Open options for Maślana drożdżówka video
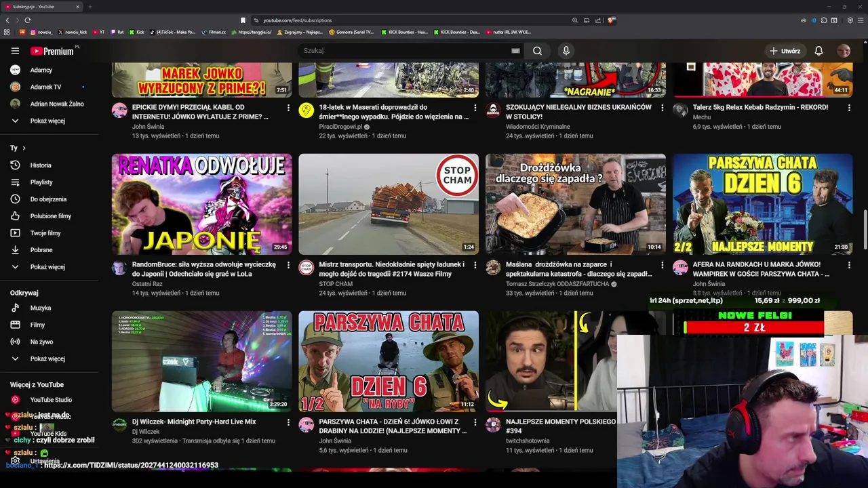Image resolution: width=868 pixels, height=488 pixels. pos(662,265)
